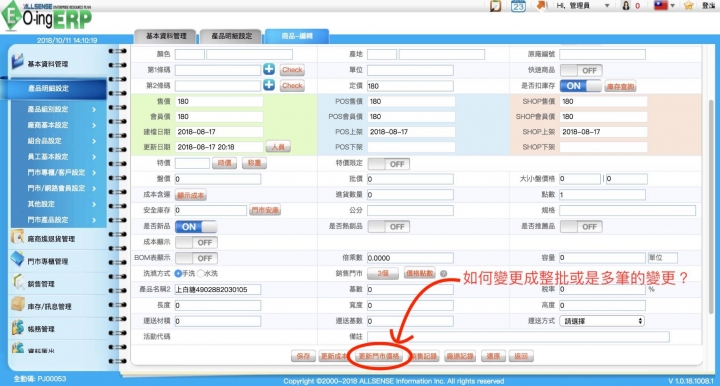The width and height of the screenshot is (720, 386).
Task: Click Check button for 第2條碼
Action: pos(292,85)
